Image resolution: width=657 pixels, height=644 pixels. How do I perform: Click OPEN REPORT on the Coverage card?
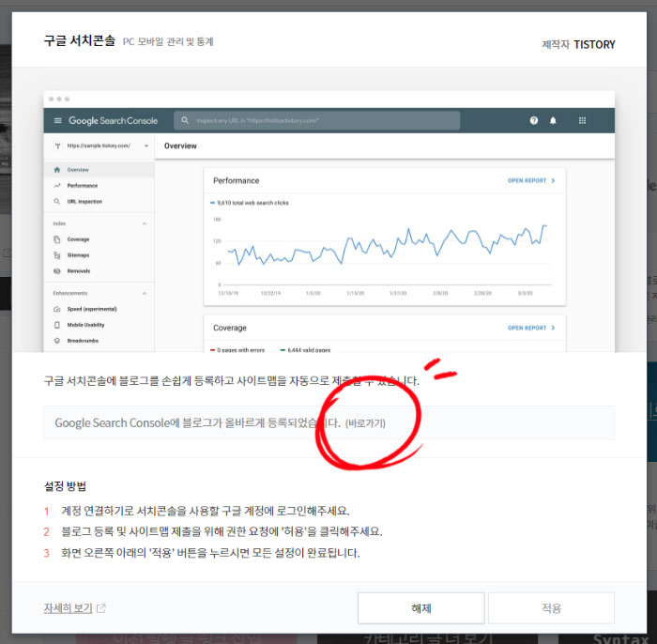(531, 328)
